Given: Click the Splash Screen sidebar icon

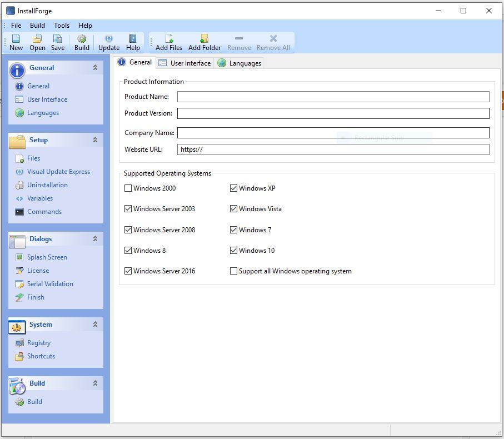Looking at the screenshot, I should point(19,257).
